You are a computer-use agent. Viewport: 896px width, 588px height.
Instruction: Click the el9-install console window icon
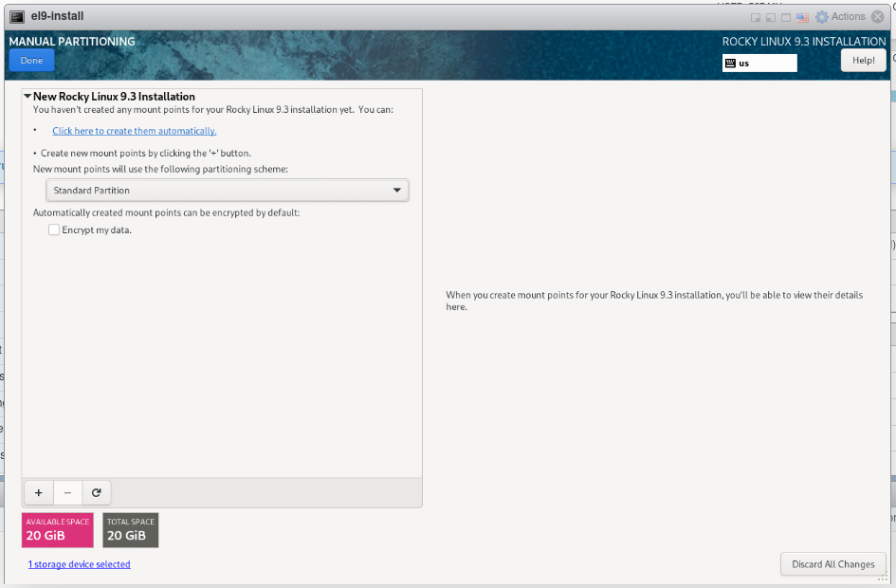pyautogui.click(x=17, y=16)
